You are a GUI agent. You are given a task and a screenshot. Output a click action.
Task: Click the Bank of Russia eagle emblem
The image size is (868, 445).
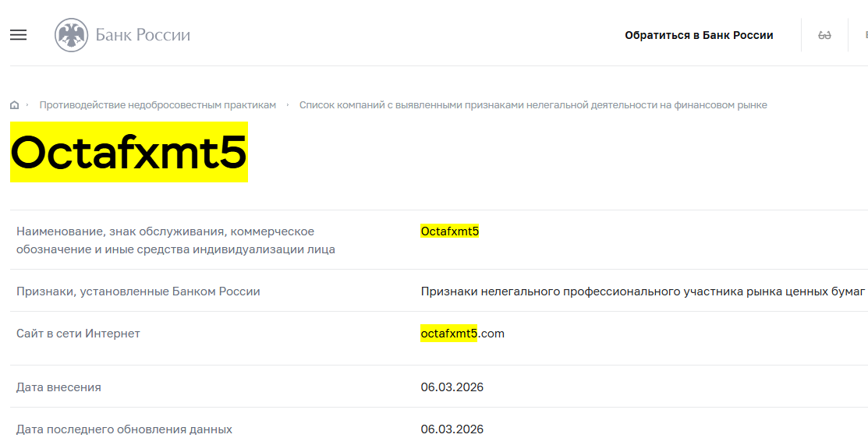pyautogui.click(x=71, y=35)
